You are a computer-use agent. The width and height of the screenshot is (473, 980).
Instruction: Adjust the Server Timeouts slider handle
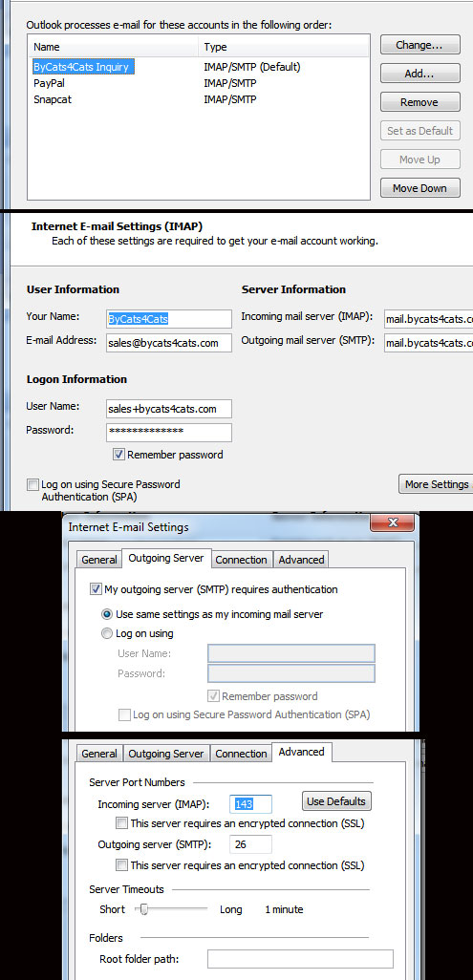(144, 909)
